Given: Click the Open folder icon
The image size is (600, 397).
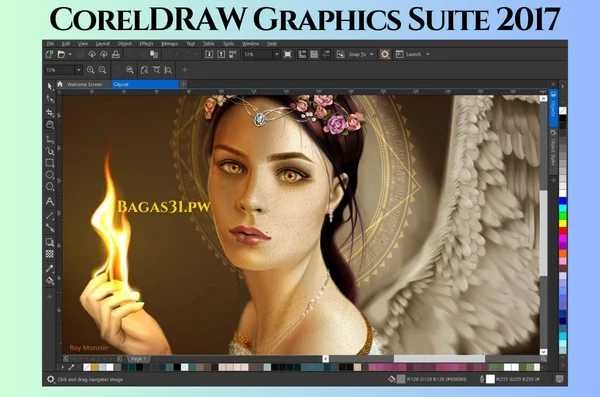Looking at the screenshot, I should click(x=61, y=54).
